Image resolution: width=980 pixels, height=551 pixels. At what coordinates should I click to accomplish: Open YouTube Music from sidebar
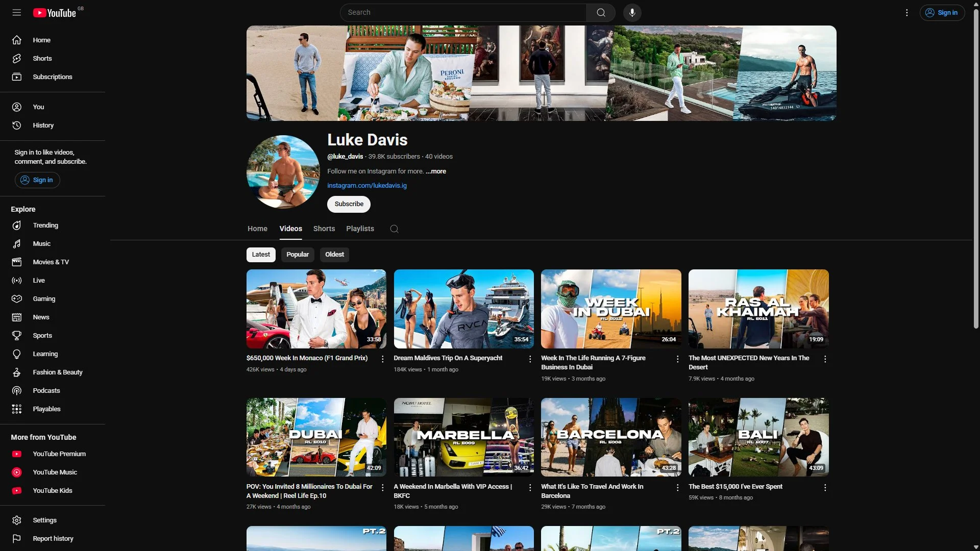click(55, 472)
